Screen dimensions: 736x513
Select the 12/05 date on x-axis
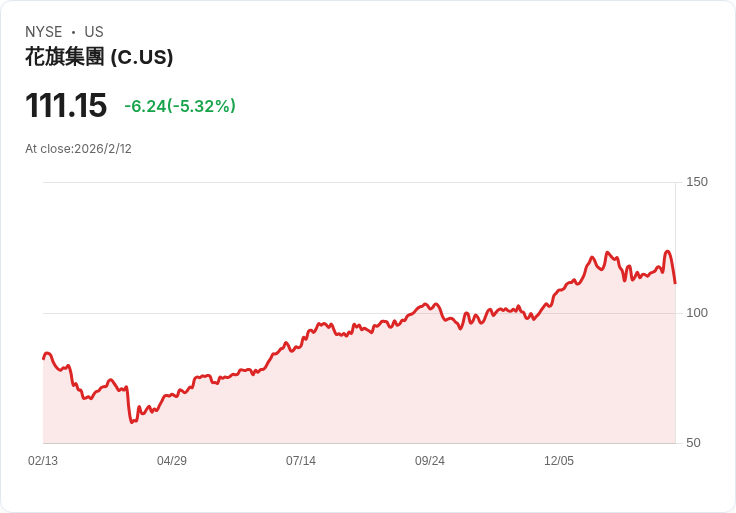[559, 461]
